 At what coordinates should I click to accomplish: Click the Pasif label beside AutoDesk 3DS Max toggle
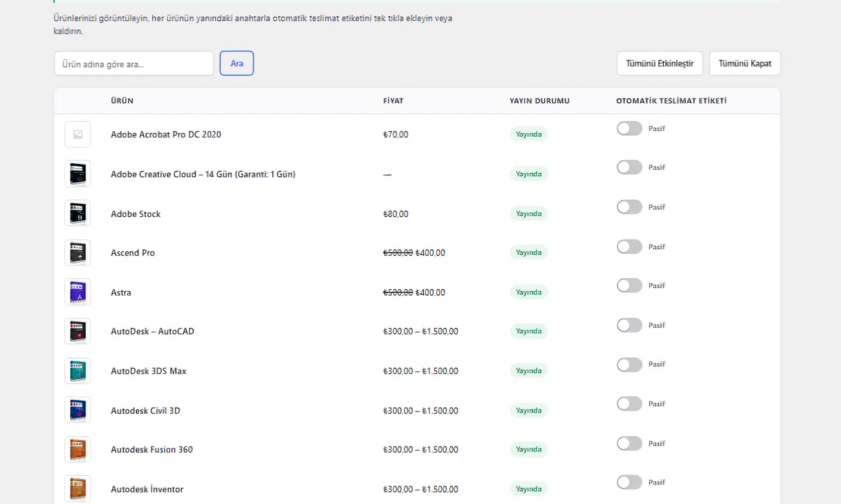[x=656, y=364]
